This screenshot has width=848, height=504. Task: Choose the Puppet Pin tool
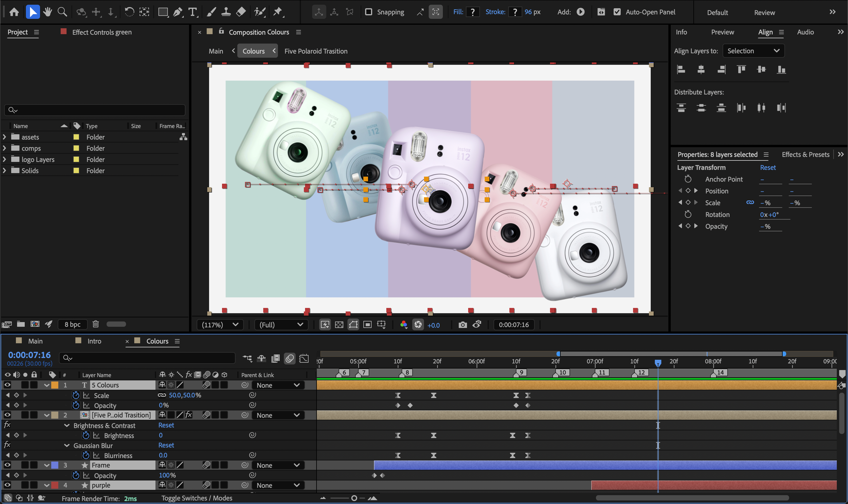click(278, 12)
